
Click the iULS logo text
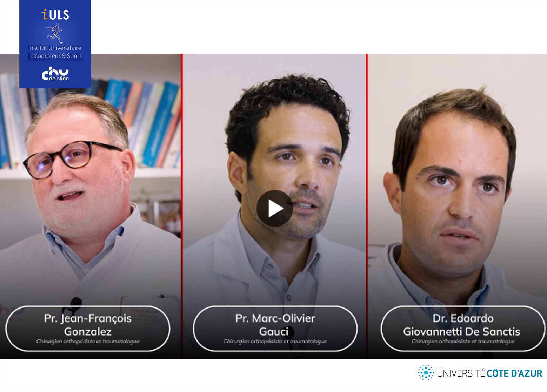click(x=55, y=14)
